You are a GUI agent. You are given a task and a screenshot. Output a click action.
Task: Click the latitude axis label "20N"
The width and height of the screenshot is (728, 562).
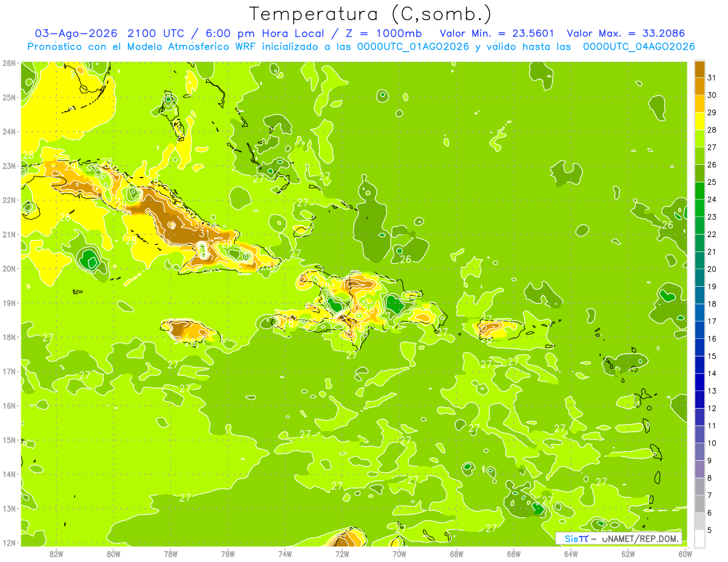tap(9, 269)
